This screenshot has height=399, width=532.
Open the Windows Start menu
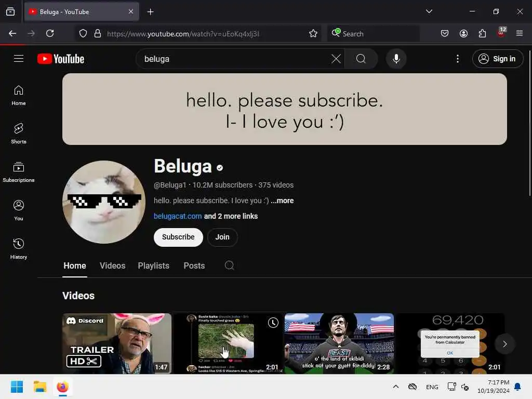[x=17, y=387]
